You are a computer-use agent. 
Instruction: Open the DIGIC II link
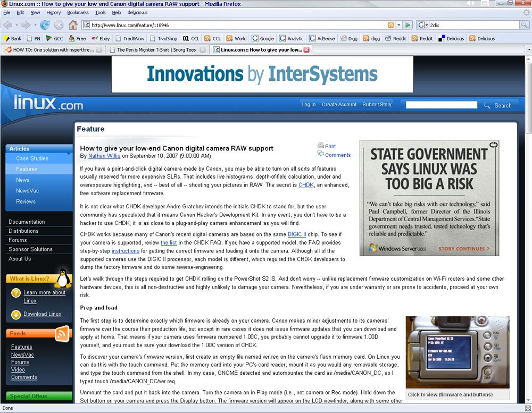click(296, 234)
